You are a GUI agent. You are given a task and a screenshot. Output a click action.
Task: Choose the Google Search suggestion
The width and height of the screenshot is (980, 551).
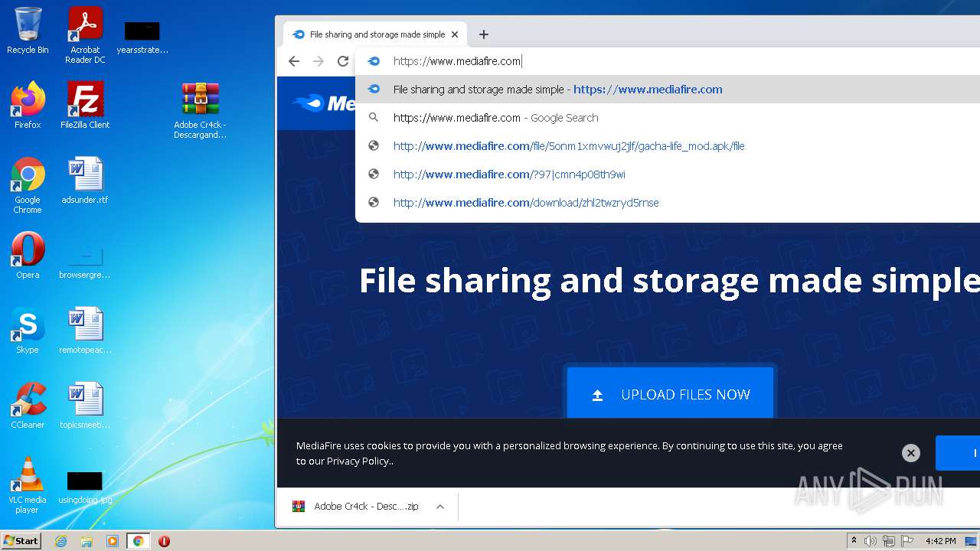tap(668, 118)
